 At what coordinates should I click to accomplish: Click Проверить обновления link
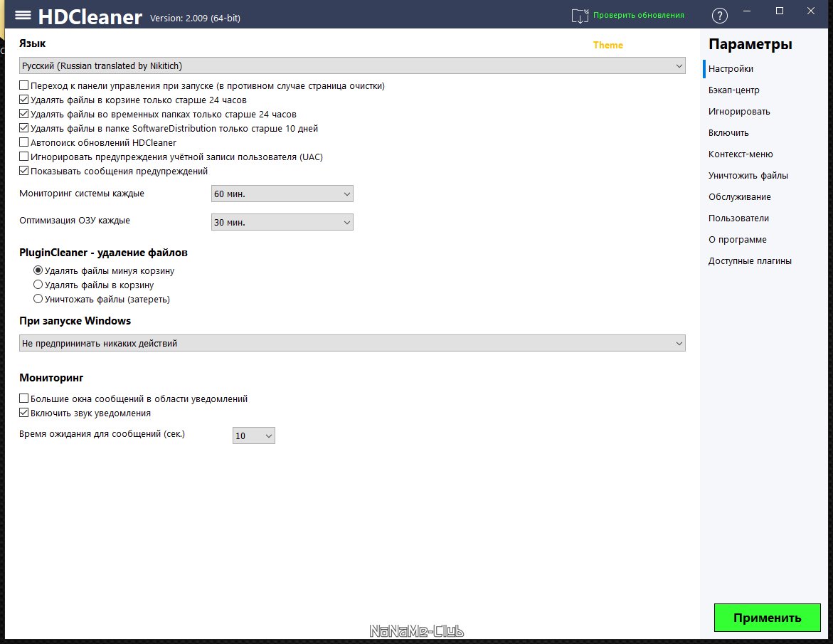pyautogui.click(x=638, y=15)
